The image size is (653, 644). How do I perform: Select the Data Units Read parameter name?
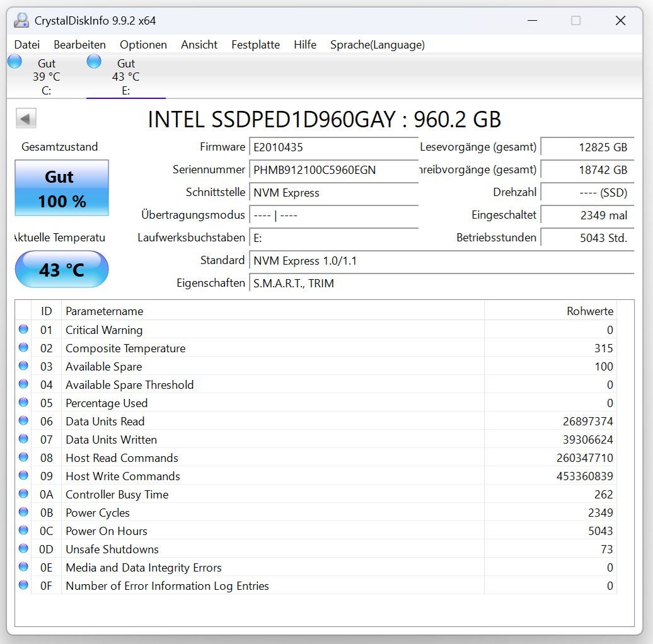click(x=105, y=422)
